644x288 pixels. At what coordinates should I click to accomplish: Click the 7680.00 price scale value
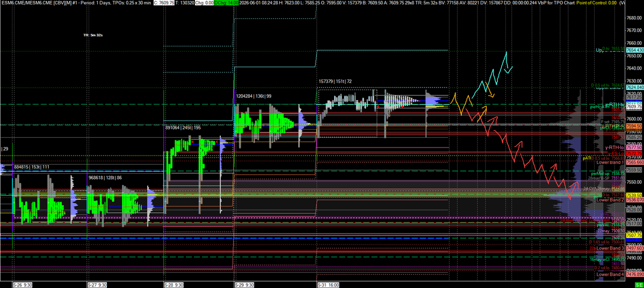tap(634, 18)
